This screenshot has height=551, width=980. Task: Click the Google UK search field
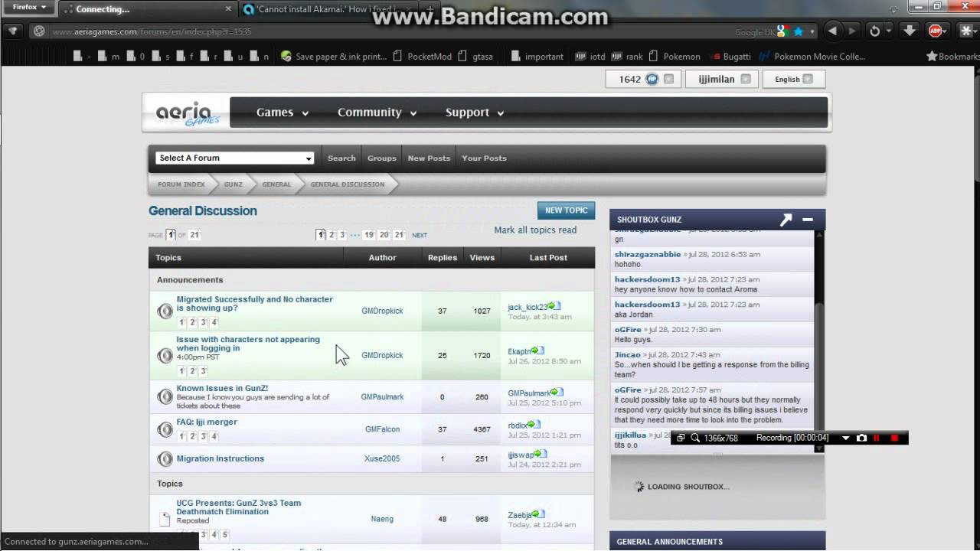754,32
